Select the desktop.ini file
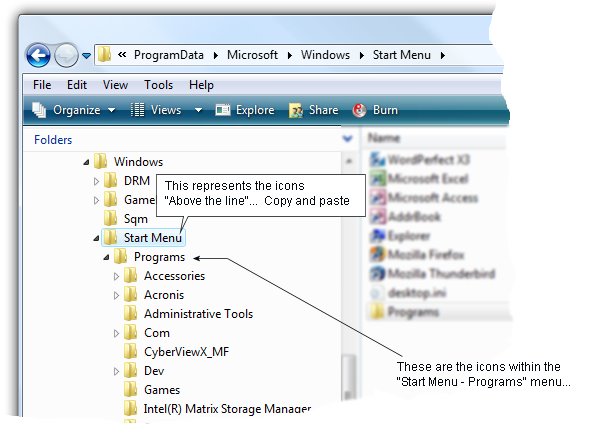This screenshot has height=433, width=590. [x=408, y=293]
